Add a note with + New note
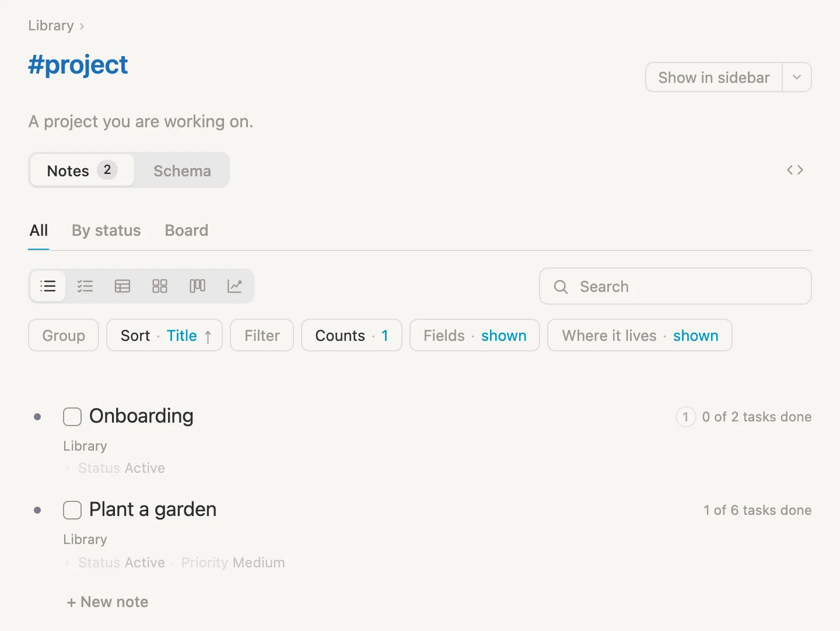Screen dimensions: 840x631 pos(107,602)
